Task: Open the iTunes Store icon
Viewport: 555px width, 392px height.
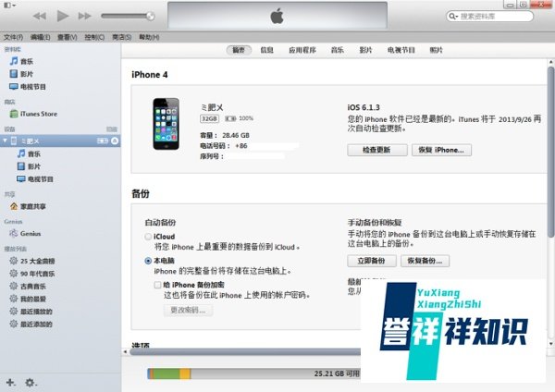Action: 14,114
